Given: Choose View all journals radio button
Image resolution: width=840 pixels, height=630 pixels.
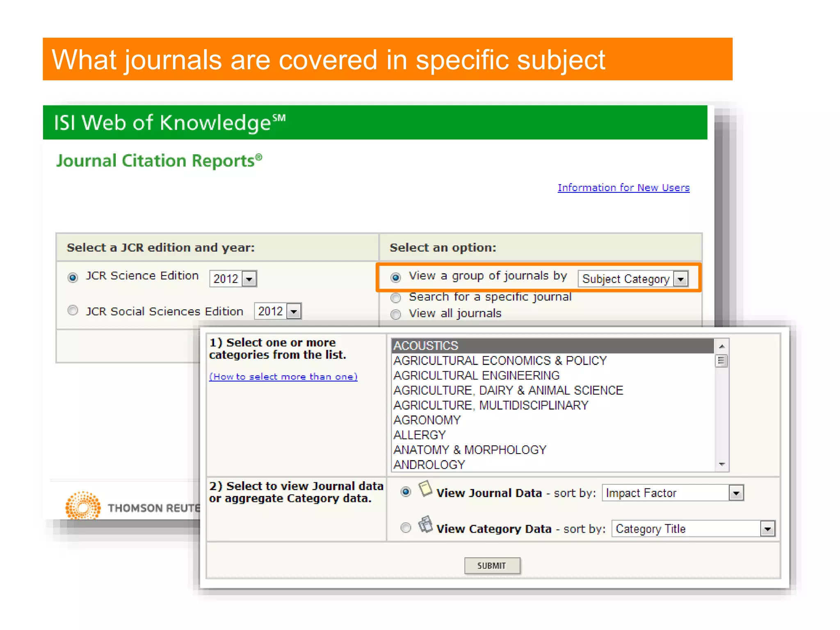Looking at the screenshot, I should click(395, 314).
